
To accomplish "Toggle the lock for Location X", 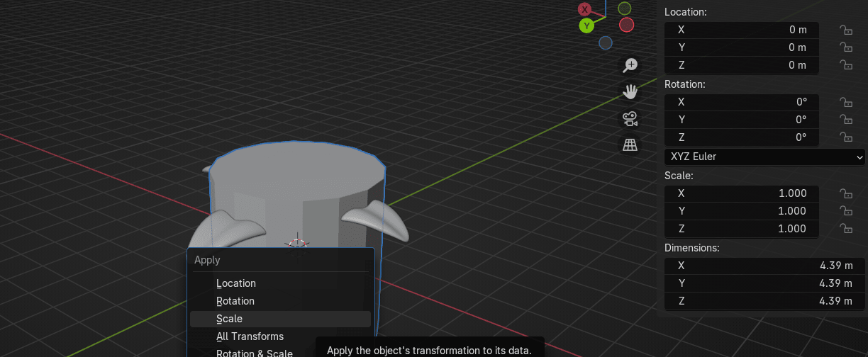I will [x=845, y=30].
